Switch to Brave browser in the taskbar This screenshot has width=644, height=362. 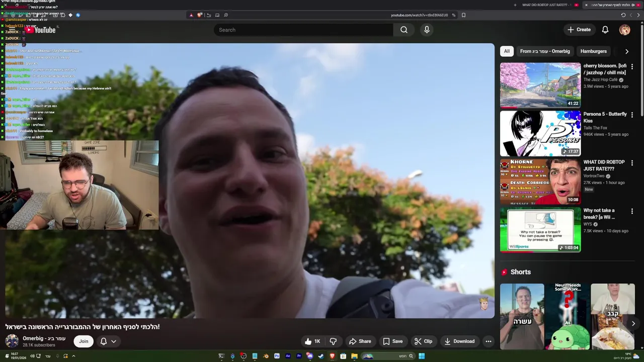(332, 356)
